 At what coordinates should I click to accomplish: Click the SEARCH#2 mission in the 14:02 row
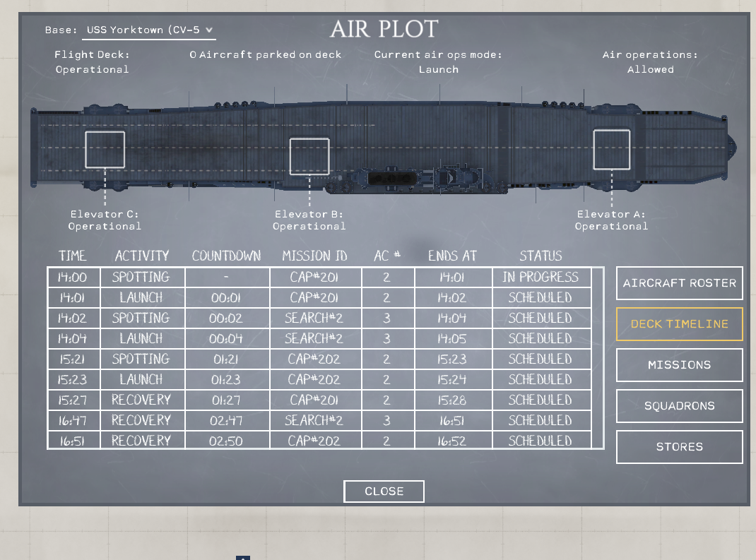[315, 318]
